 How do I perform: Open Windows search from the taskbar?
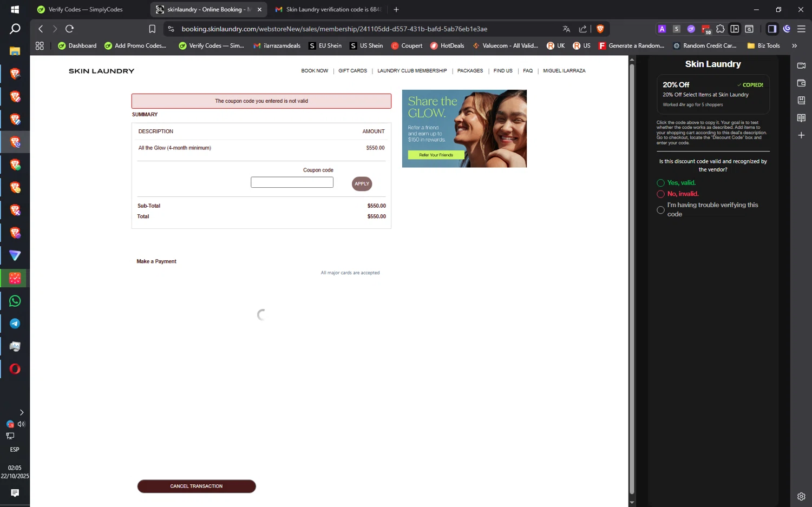15,29
